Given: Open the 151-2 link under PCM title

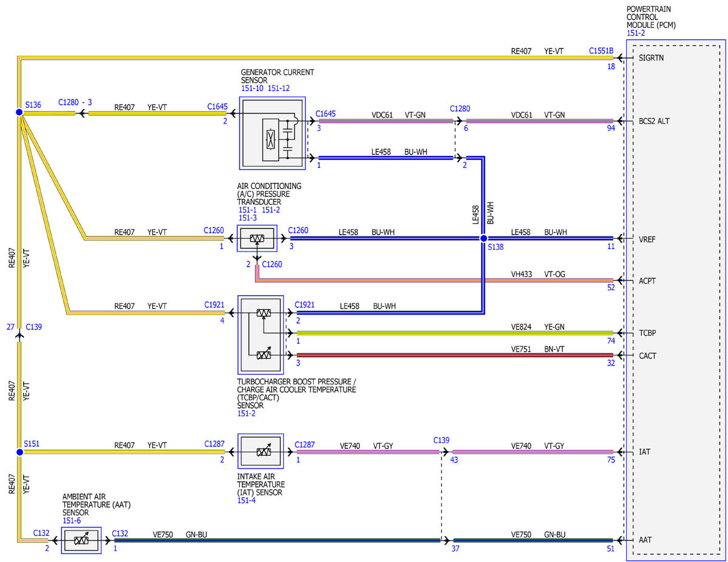Looking at the screenshot, I should (x=636, y=33).
